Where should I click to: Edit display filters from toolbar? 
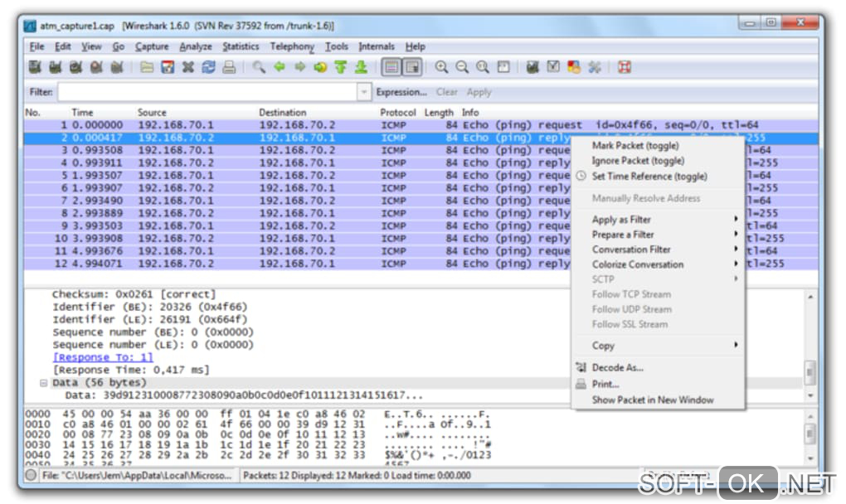(x=553, y=67)
